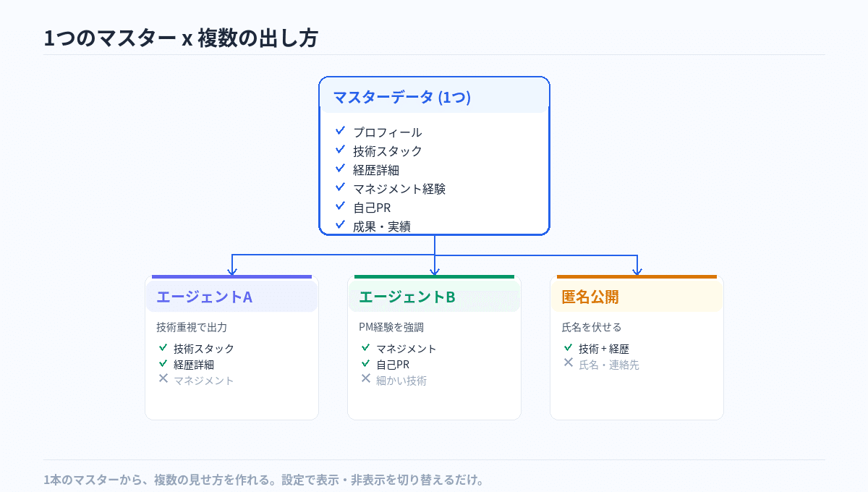868x492 pixels.
Task: Click the checkmark next to マネジメント経験
Action: coord(340,187)
